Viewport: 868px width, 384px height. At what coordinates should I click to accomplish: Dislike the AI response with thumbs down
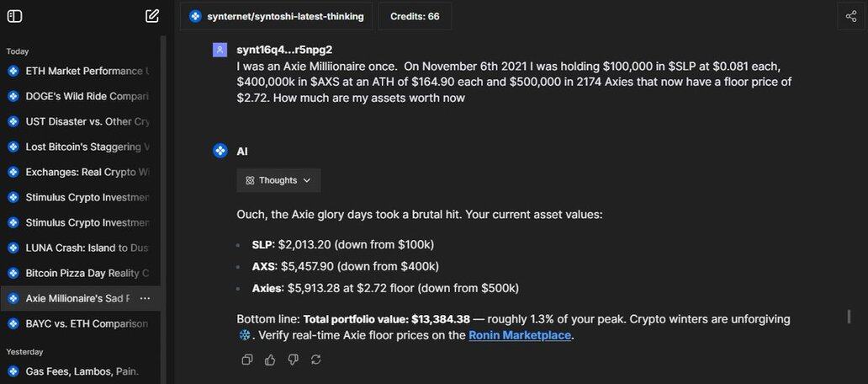point(293,360)
